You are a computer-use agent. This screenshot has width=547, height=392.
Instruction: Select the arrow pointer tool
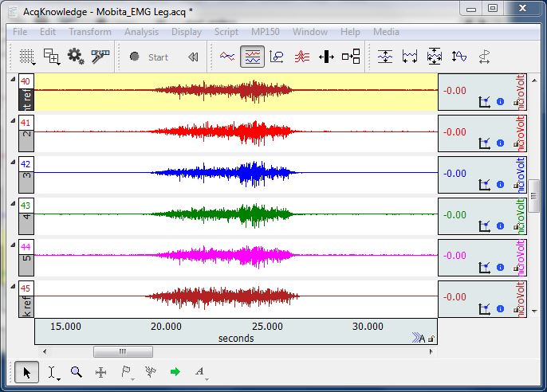(26, 371)
